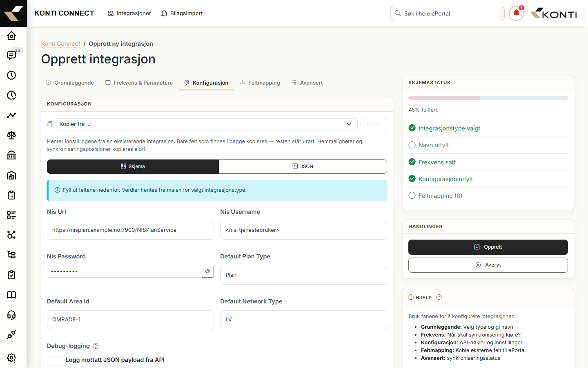Viewport: 588px width, 368px height.
Task: Click the Konfigurasjon utfylt status item
Action: click(488, 179)
